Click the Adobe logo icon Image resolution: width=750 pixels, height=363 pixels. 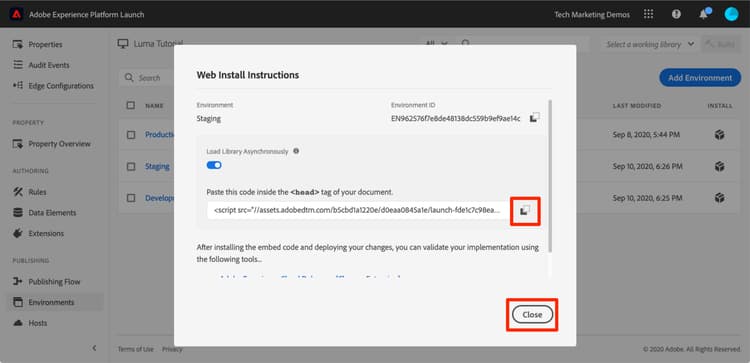[x=16, y=14]
